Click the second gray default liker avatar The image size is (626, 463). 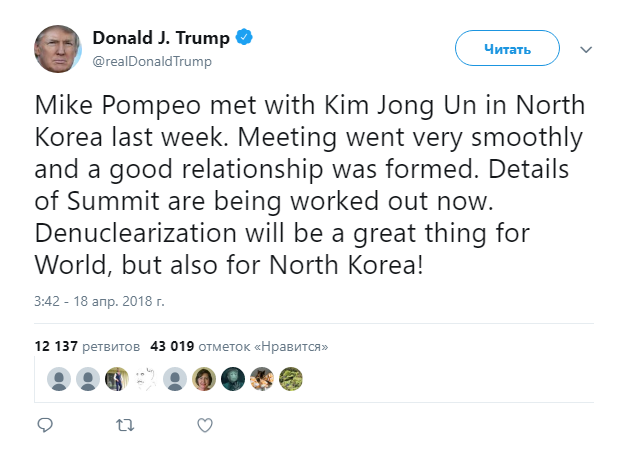click(88, 379)
